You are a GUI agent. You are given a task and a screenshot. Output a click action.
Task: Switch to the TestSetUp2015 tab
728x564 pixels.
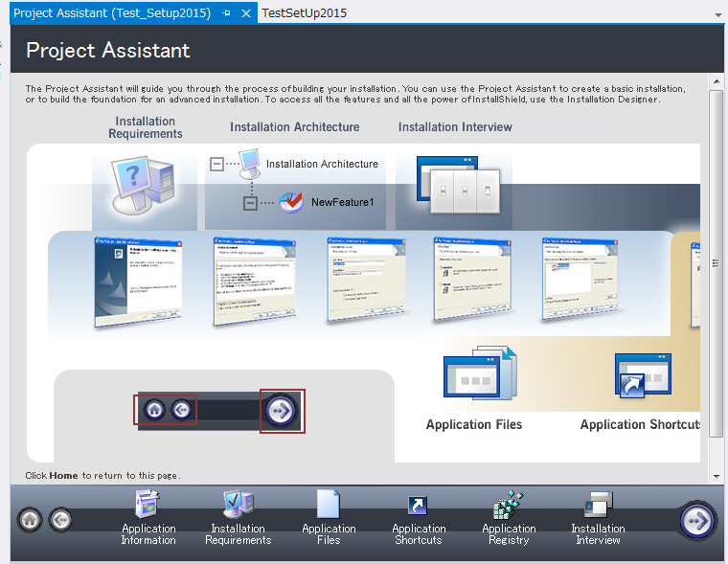click(x=304, y=13)
